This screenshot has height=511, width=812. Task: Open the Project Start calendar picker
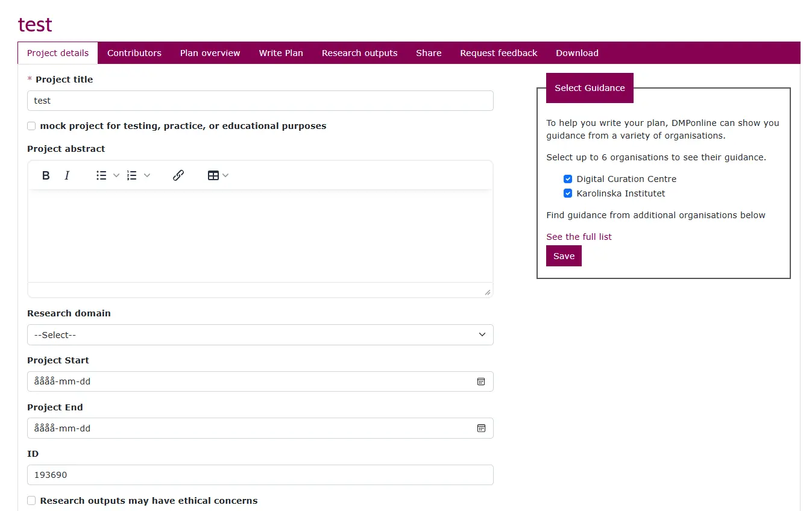point(481,381)
